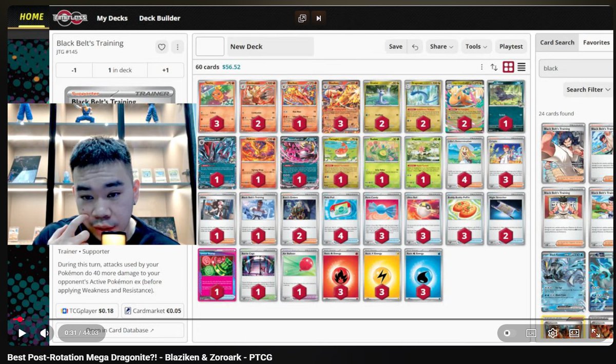Select the Basic Water Energy card
Viewport: 616px width, 364px height.
pos(423,275)
